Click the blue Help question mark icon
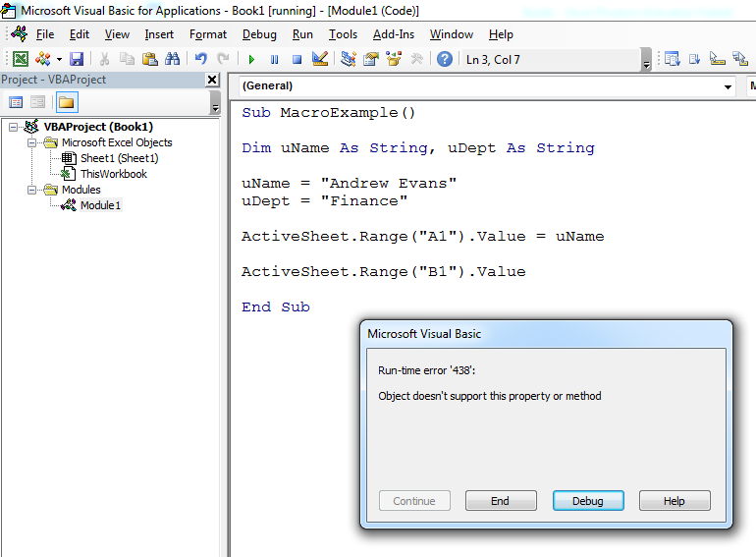Viewport: 756px width, 557px height. coord(445,59)
